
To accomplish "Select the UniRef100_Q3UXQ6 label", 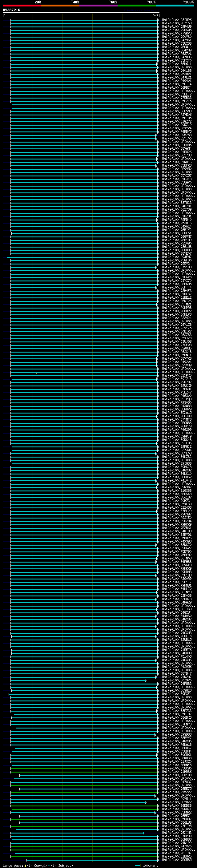I will [176, 43].
